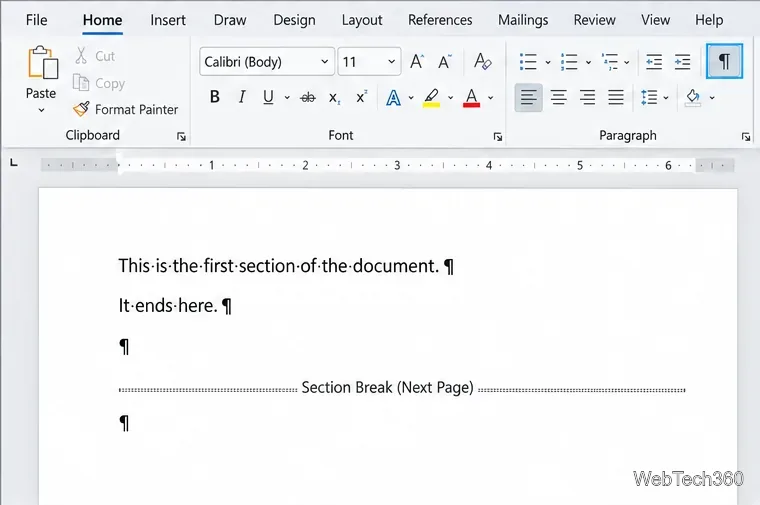Image resolution: width=760 pixels, height=505 pixels.
Task: Toggle Superscript formatting
Action: pyautogui.click(x=362, y=97)
